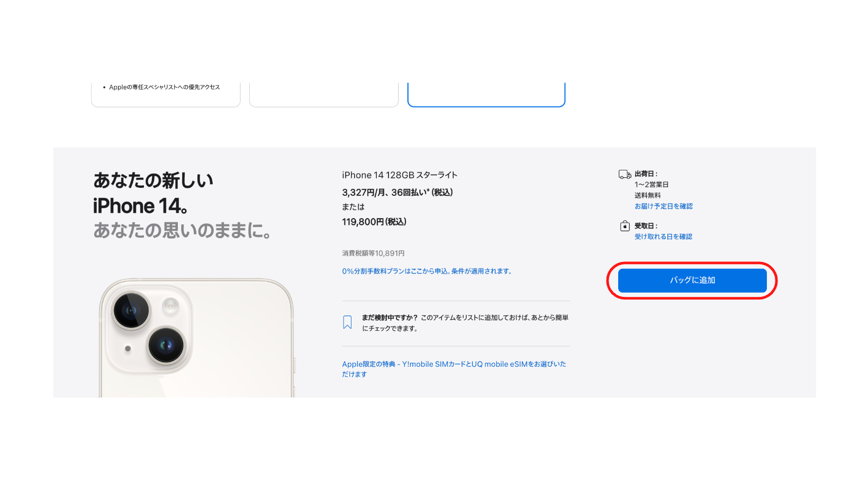This screenshot has width=868, height=489.
Task: Click the 送料無料 shipping text
Action: (x=648, y=195)
